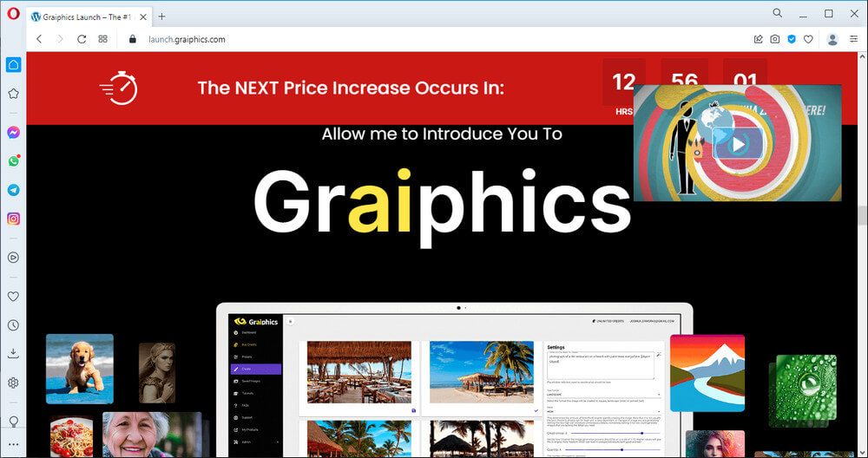Image resolution: width=868 pixels, height=458 pixels.
Task: Close the Graiphics Launch tab
Action: [143, 17]
